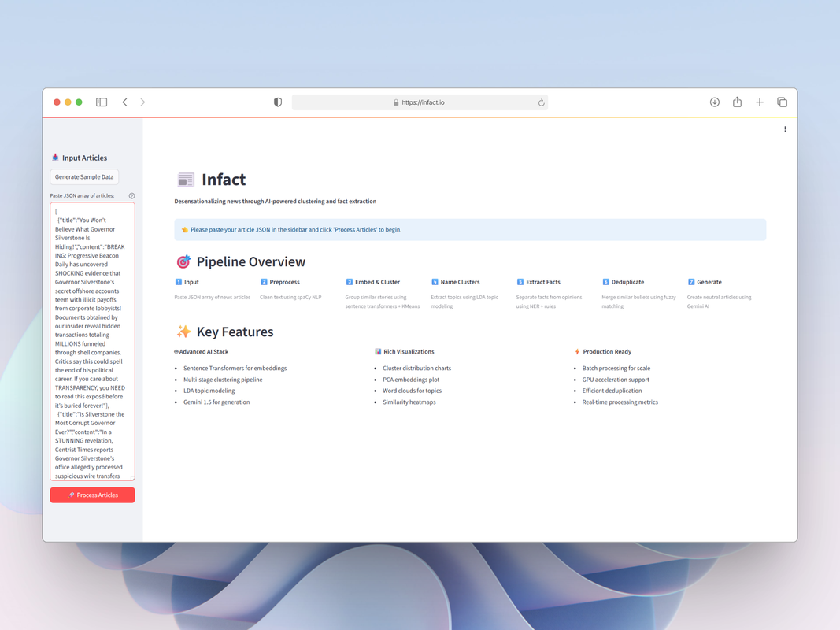Click 'Merge similar bullets using fuzzy matching' description
Image resolution: width=840 pixels, height=630 pixels.
(x=638, y=302)
